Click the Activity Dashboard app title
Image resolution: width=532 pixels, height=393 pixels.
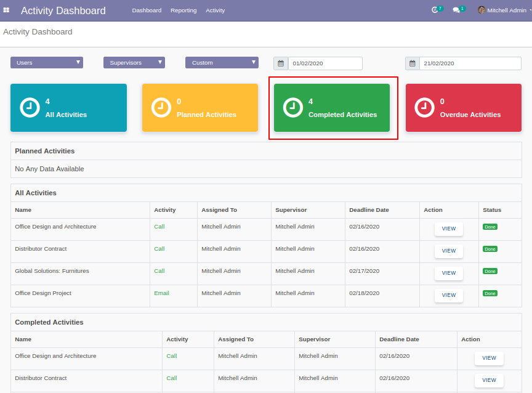click(x=63, y=10)
